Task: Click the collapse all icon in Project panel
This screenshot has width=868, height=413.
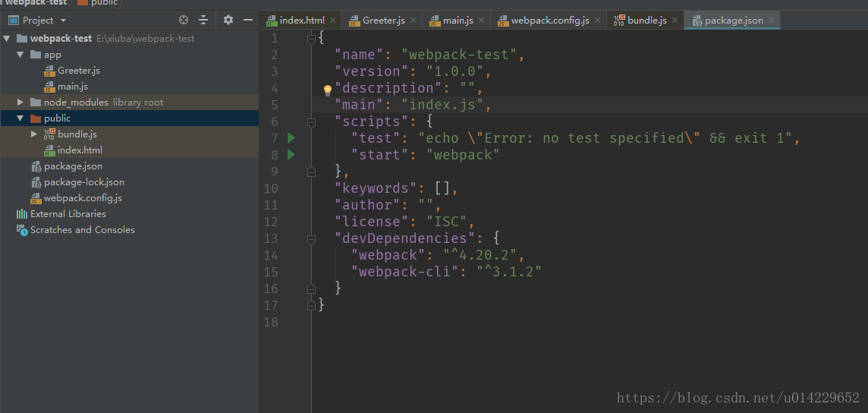Action: coord(203,20)
